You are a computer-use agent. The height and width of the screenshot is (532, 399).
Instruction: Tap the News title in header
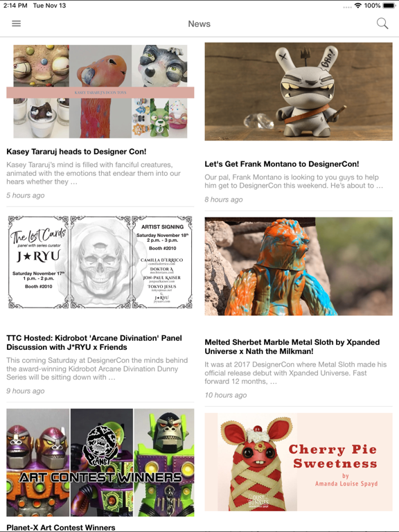[x=199, y=24]
